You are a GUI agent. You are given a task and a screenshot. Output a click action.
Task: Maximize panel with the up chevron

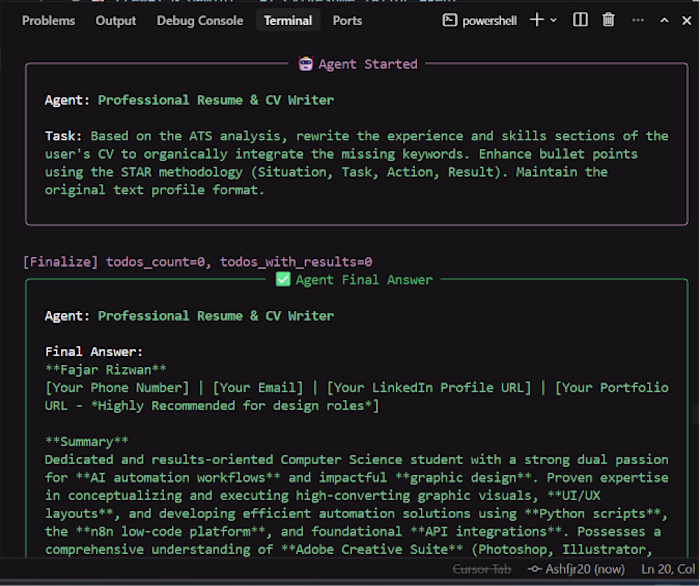664,20
